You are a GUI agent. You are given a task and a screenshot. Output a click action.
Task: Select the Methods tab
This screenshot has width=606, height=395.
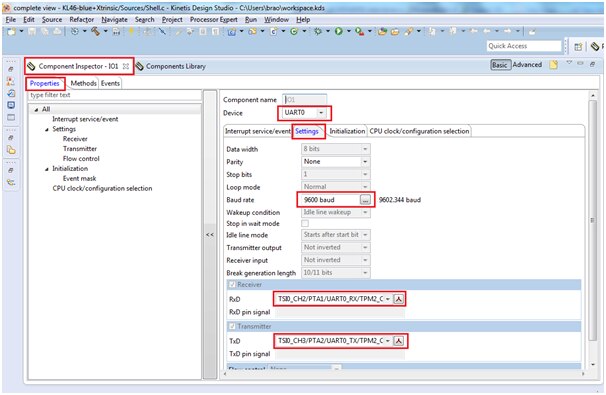pos(83,83)
